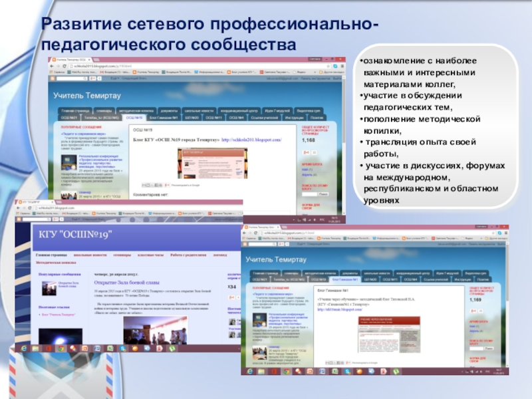Click Blogger logo in ОСШ№19 window navbar
This screenshot has width=532, height=399.
tap(19, 219)
